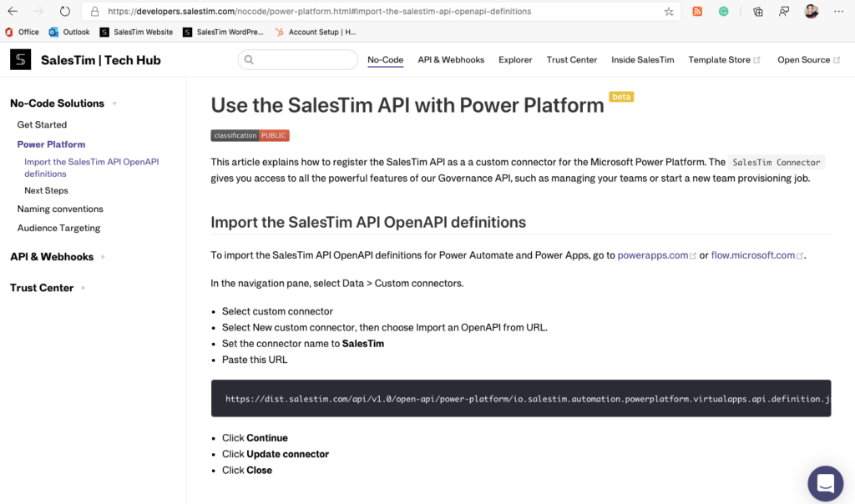This screenshot has width=855, height=504.
Task: Click the Import the SalesTim API OpenAPI definitions heading
Action: pos(368,222)
